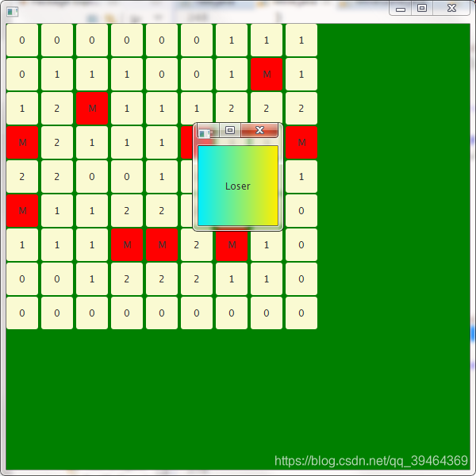Select the leftmost mine tile in the fourth row
Image resolution: width=476 pixels, height=476 pixels.
(x=22, y=142)
